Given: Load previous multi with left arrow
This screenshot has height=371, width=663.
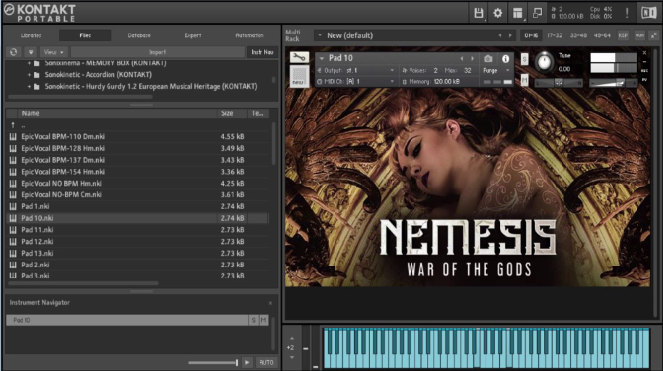Looking at the screenshot, I should pyautogui.click(x=500, y=36).
